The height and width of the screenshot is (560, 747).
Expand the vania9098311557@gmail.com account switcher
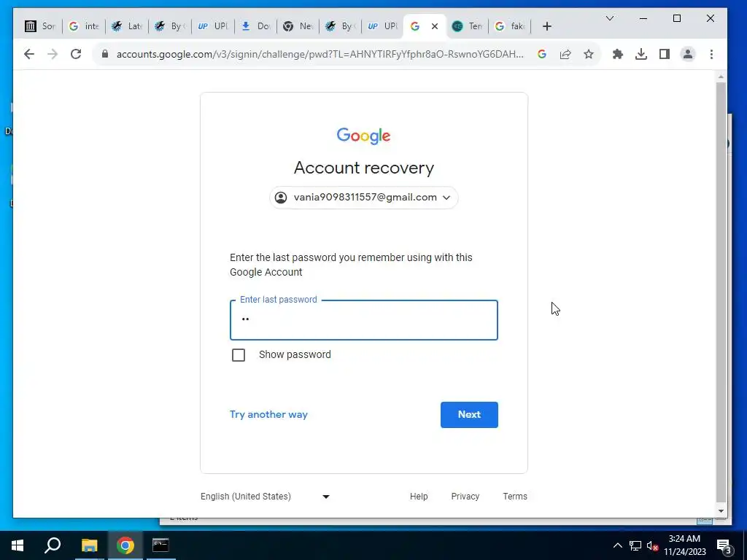(363, 197)
